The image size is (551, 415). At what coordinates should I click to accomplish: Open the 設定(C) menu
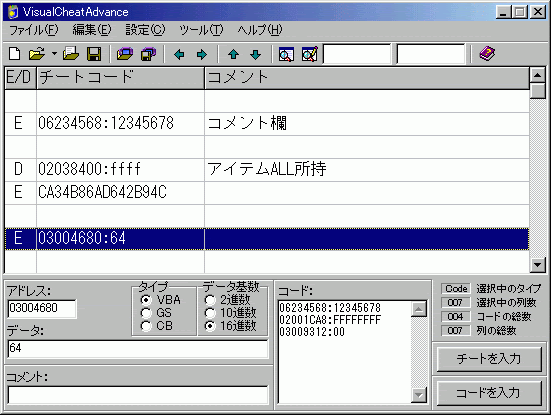(x=145, y=30)
